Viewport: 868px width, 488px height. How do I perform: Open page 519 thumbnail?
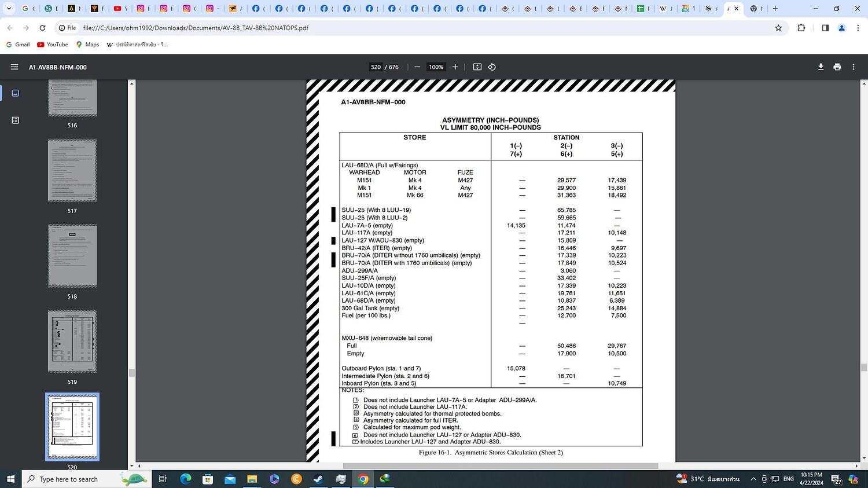pos(72,342)
